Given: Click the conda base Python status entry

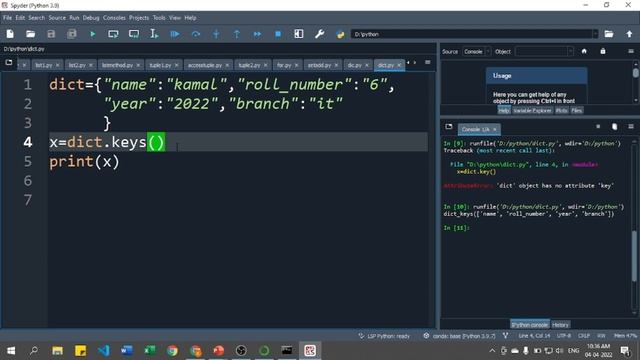Looking at the screenshot, I should [459, 336].
